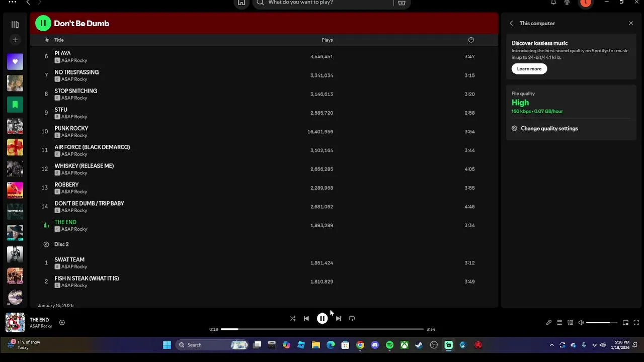Sort by duration clock column header
Image resolution: width=644 pixels, height=362 pixels.
pyautogui.click(x=471, y=40)
